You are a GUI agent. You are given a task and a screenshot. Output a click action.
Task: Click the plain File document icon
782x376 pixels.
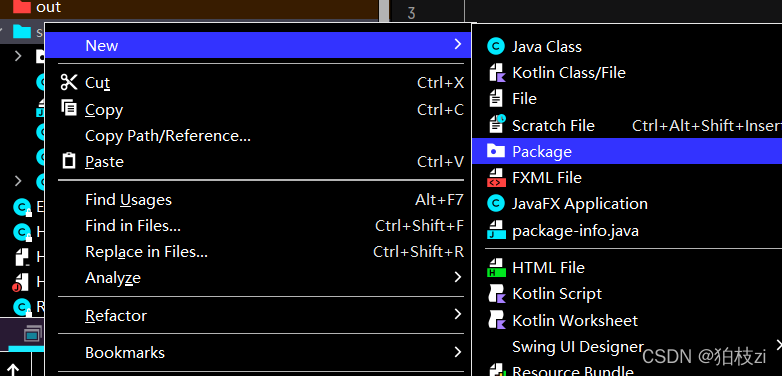(x=496, y=99)
